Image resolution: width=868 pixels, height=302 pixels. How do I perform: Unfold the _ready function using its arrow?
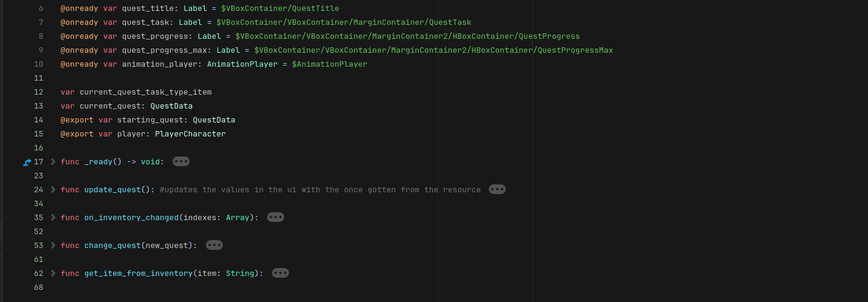click(53, 161)
